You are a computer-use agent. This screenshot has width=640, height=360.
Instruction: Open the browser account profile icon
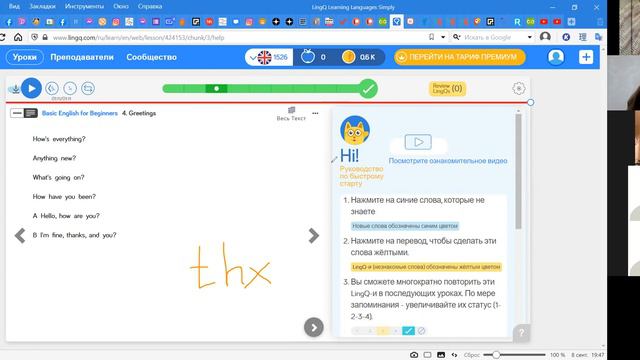545,37
